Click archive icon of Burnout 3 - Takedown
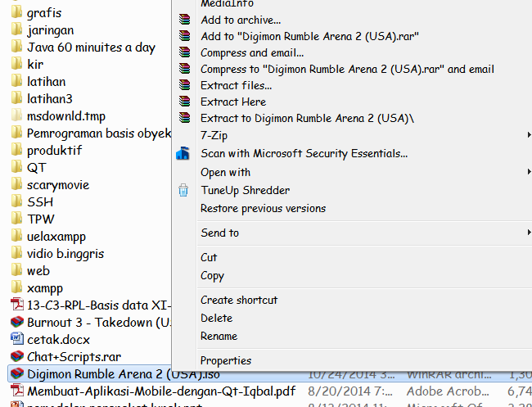This screenshot has width=532, height=407. pos(17,322)
